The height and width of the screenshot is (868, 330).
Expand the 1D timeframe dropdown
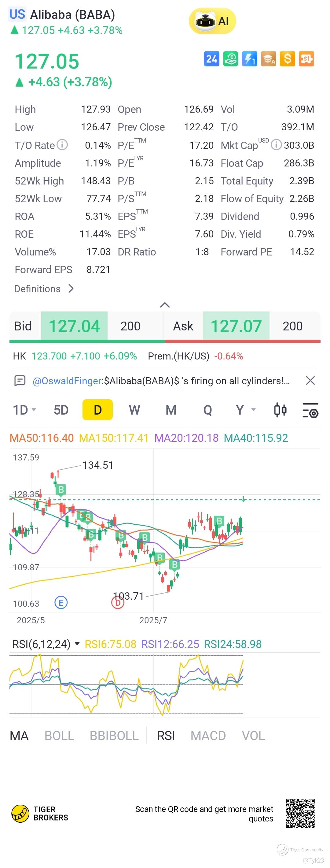pos(24,410)
